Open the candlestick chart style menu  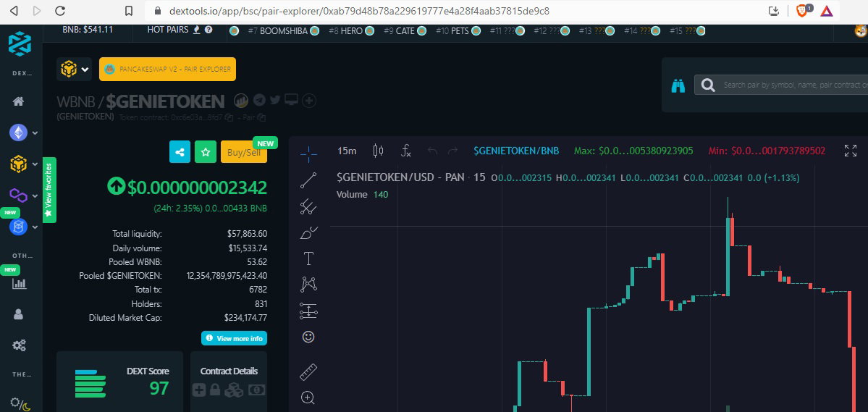point(378,151)
